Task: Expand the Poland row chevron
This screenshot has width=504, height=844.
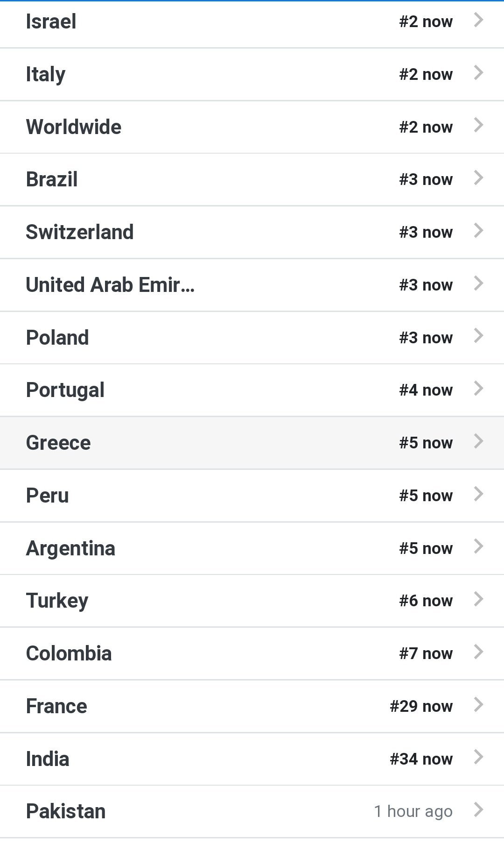Action: point(478,336)
